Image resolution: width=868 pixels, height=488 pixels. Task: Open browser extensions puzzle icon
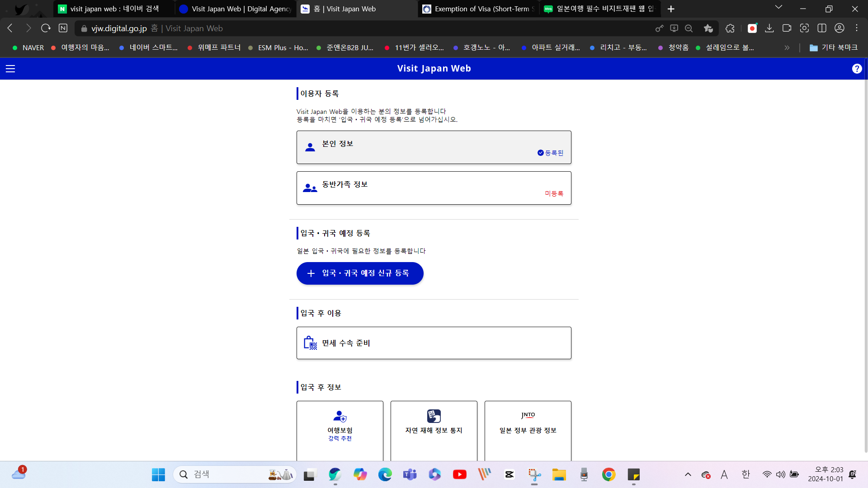[x=730, y=28]
